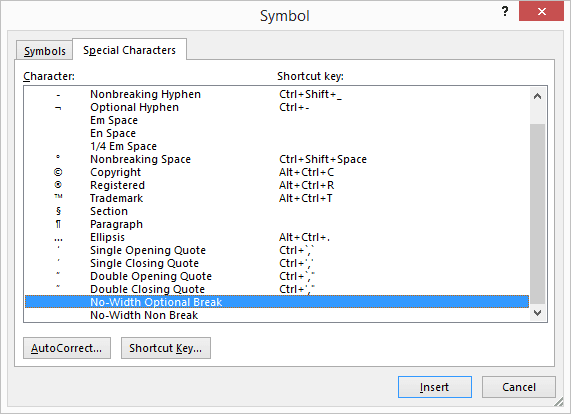This screenshot has height=414, width=571.
Task: Click the Insert button
Action: point(434,387)
